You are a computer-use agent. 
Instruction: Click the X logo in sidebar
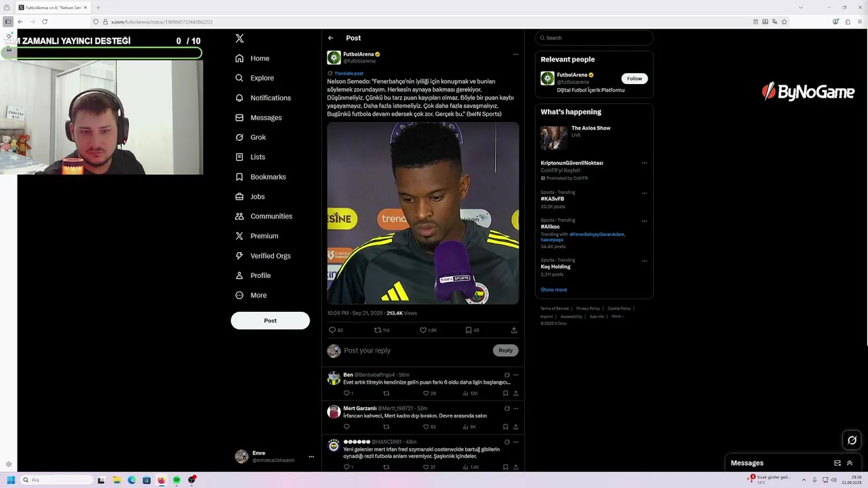click(x=239, y=39)
